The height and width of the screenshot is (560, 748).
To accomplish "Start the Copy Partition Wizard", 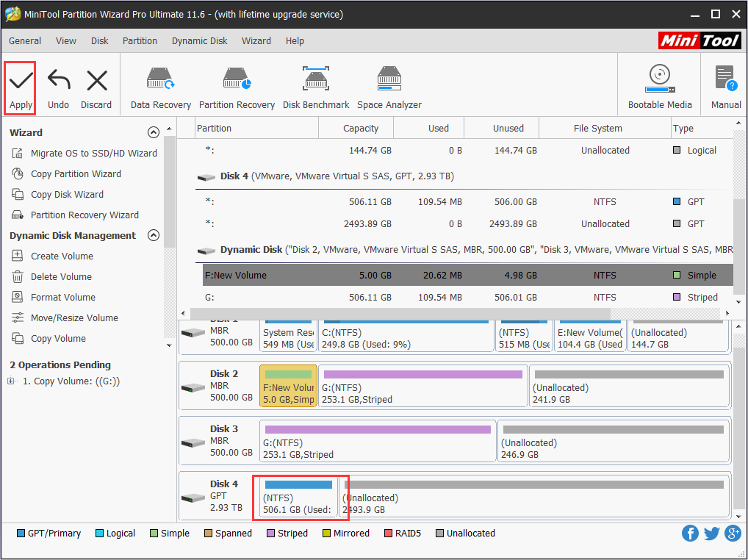I will (67, 173).
